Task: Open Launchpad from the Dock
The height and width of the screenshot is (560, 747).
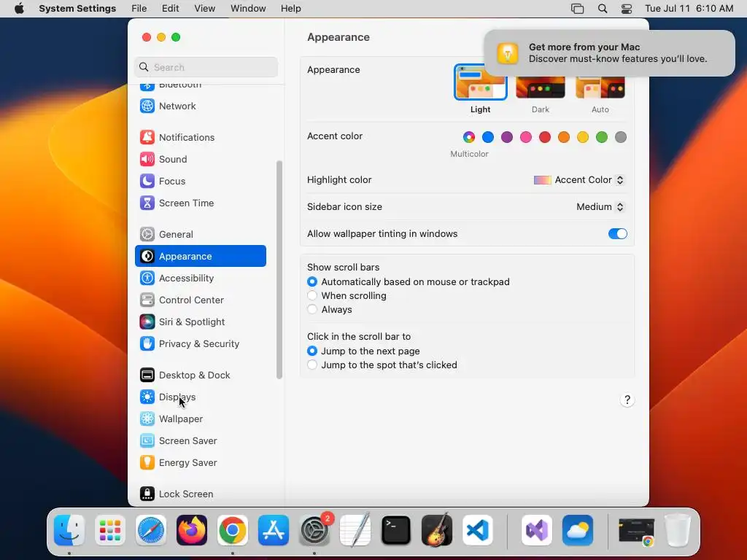Action: (110, 530)
